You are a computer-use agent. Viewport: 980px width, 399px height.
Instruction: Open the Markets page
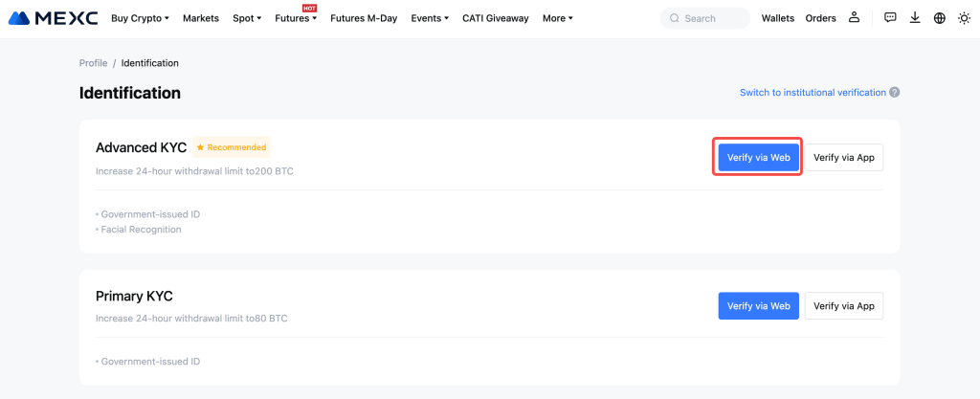click(x=201, y=18)
